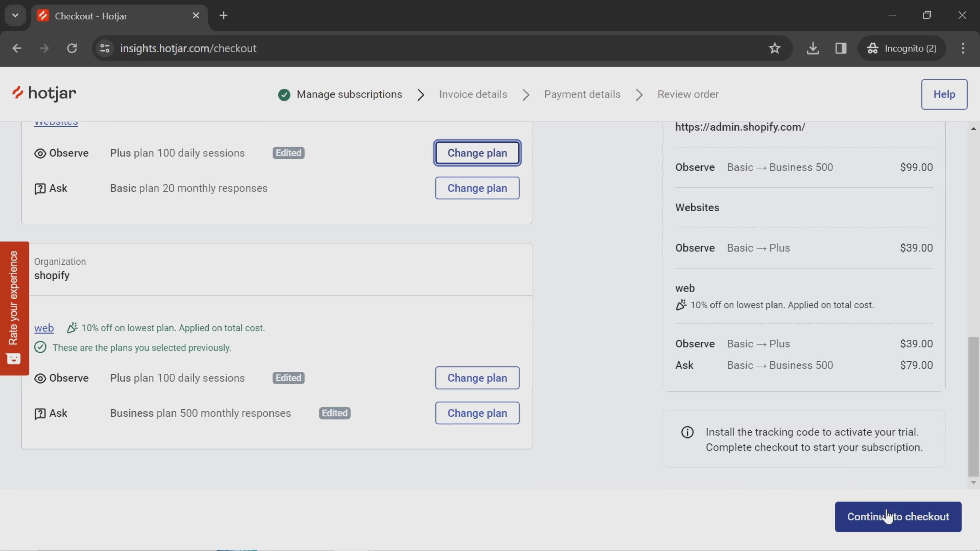
Task: Open Rate your experience feedback tab
Action: pyautogui.click(x=15, y=308)
